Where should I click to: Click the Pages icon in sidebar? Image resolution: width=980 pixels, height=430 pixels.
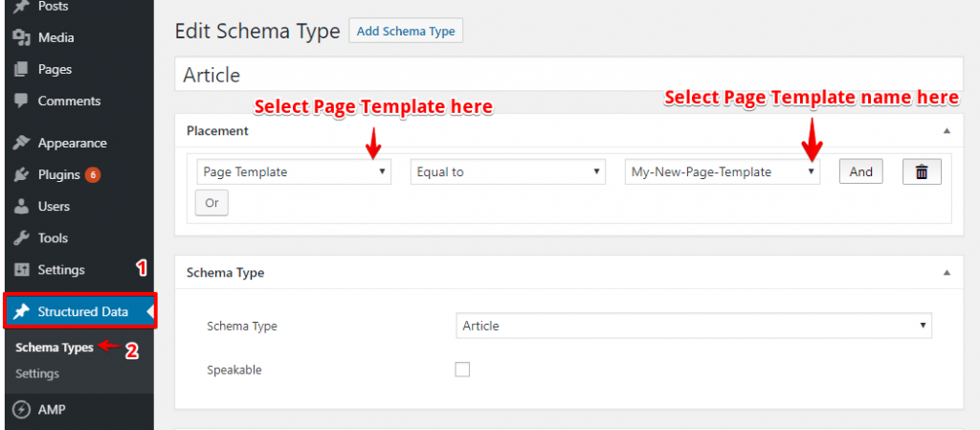21,69
